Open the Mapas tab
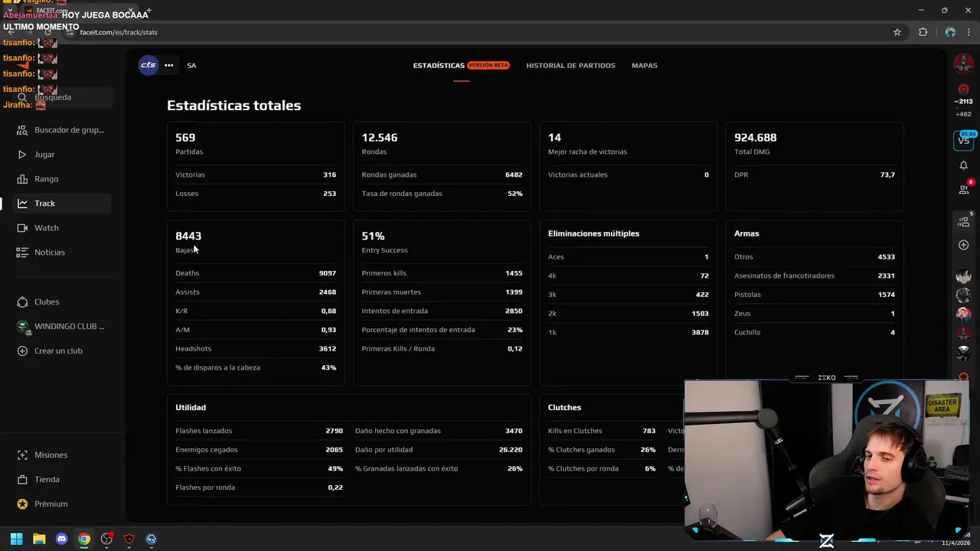980x551 pixels. (645, 65)
